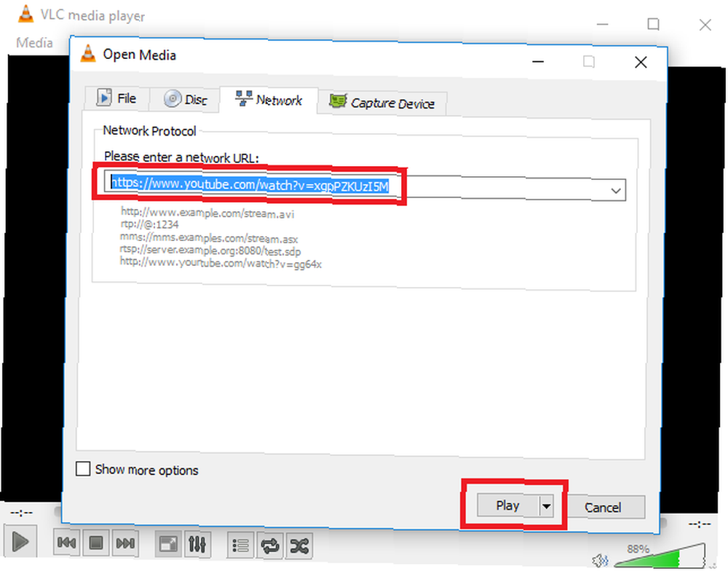Viewport: 728px width, 571px height.
Task: Toggle shuffle random icon
Action: click(299, 546)
